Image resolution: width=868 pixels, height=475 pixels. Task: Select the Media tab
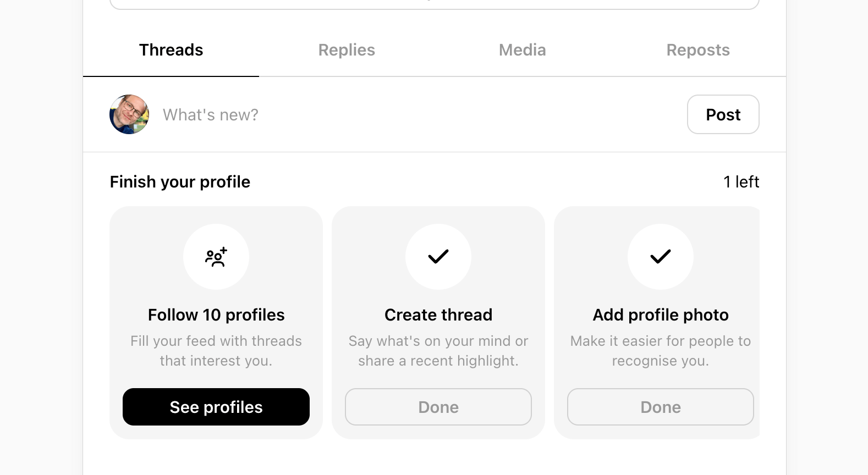(522, 50)
